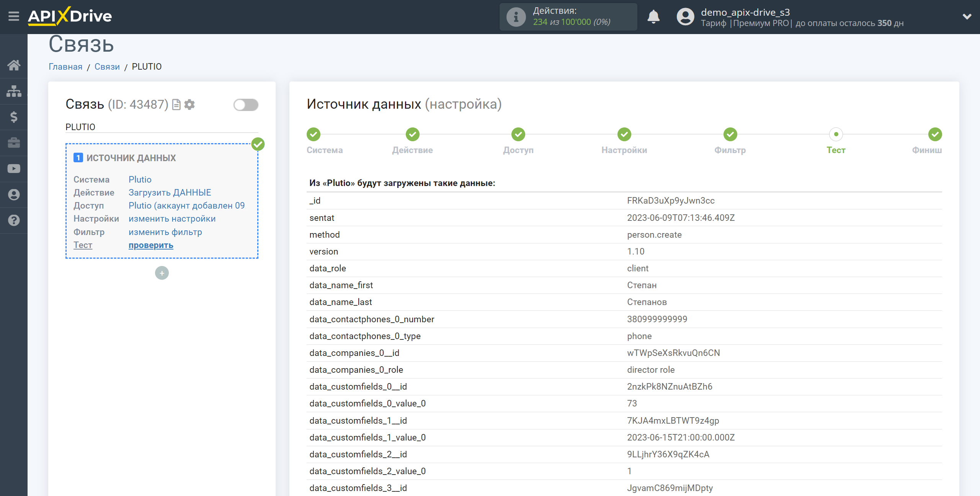Screen dimensions: 980x496
Task: Click the phone number 380999999999
Action: [657, 319]
